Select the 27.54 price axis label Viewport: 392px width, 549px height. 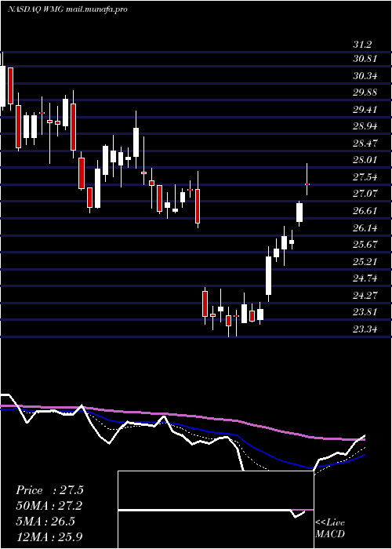[x=365, y=176]
